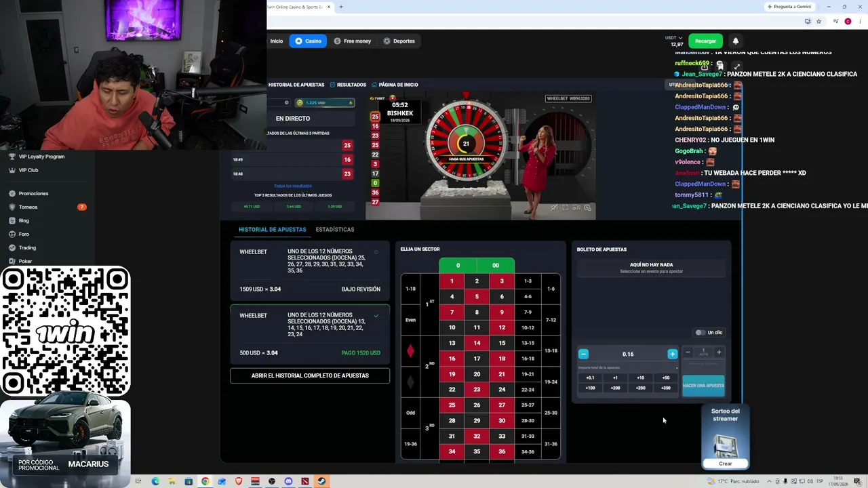Image resolution: width=868 pixels, height=488 pixels.
Task: Open the full bet history
Action: [x=310, y=375]
